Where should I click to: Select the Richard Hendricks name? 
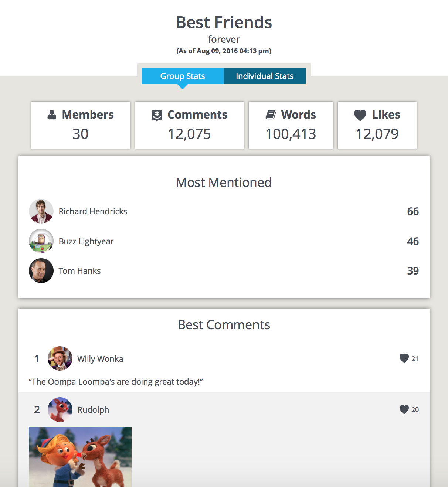click(x=93, y=211)
